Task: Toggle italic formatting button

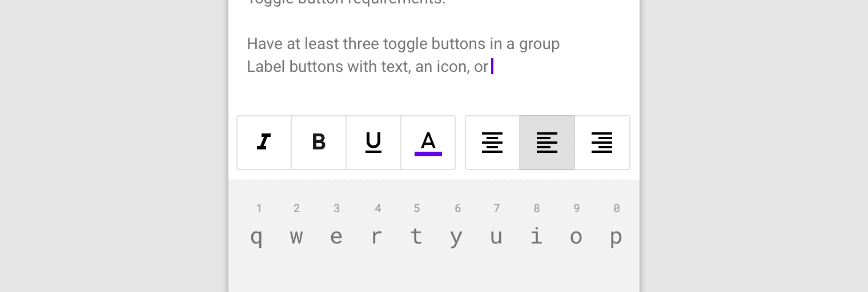Action: [x=264, y=143]
